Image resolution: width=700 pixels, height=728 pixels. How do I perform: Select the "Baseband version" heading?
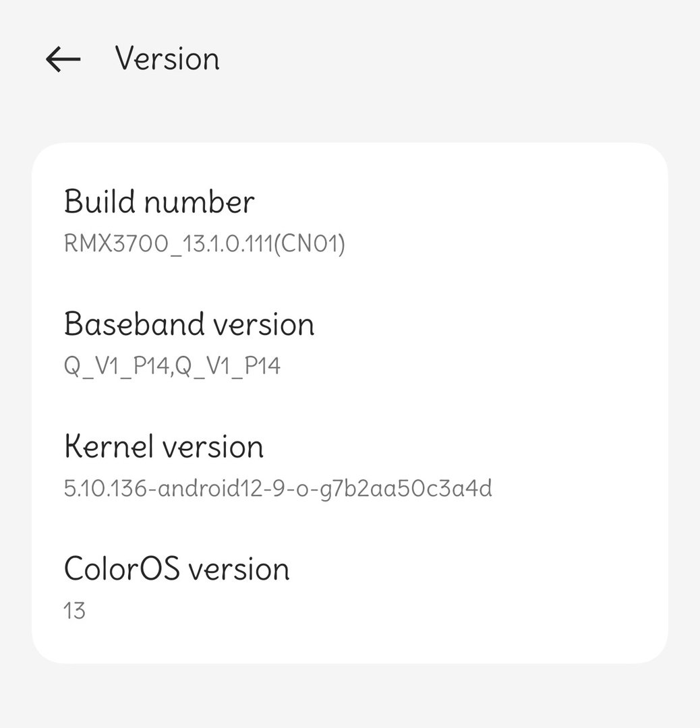(189, 324)
